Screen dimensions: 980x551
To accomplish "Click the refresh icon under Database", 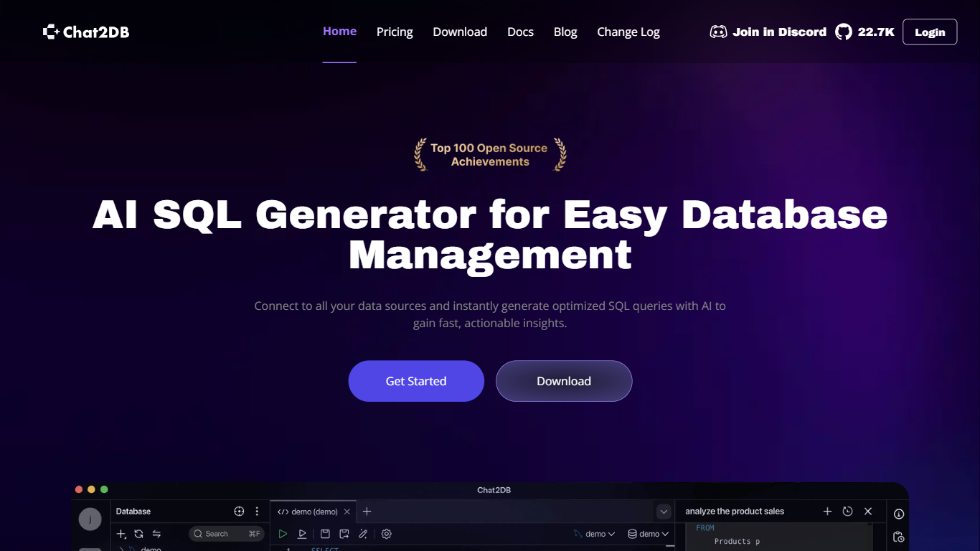I will click(138, 534).
